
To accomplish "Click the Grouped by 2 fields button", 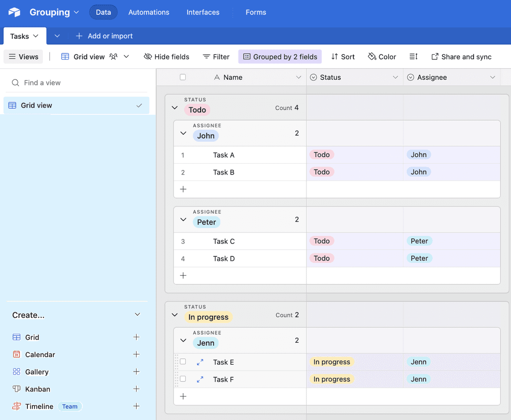I will click(x=280, y=56).
